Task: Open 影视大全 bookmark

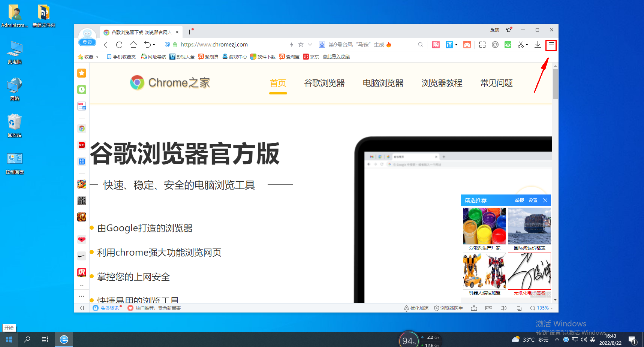Action: [x=182, y=57]
